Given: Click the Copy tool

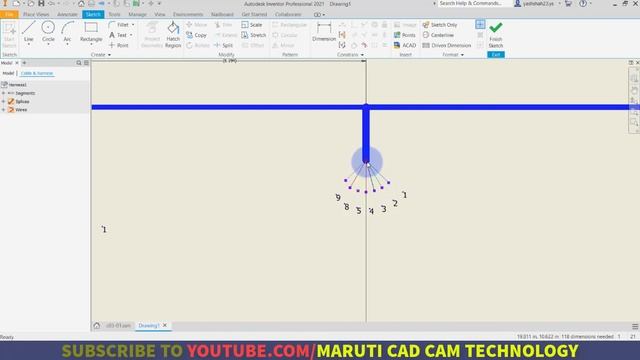Looking at the screenshot, I should point(196,35).
